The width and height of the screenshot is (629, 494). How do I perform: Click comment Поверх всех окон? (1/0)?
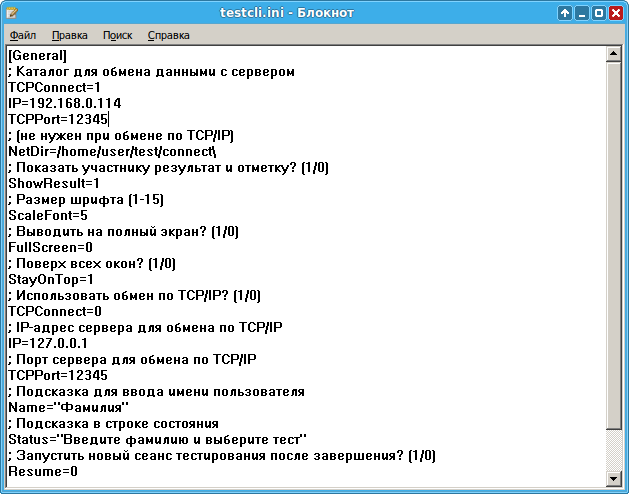(92, 263)
